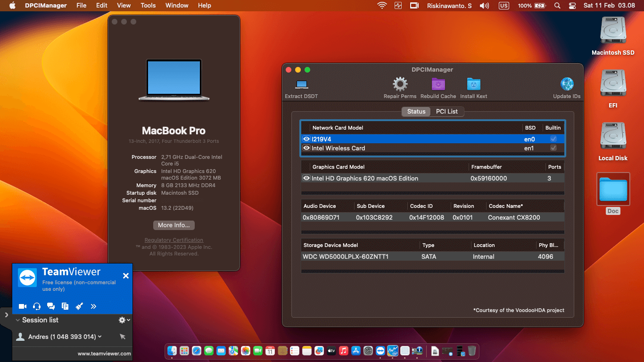Click TeamViewer whiteboard brush icon
The width and height of the screenshot is (644, 362).
(79, 306)
